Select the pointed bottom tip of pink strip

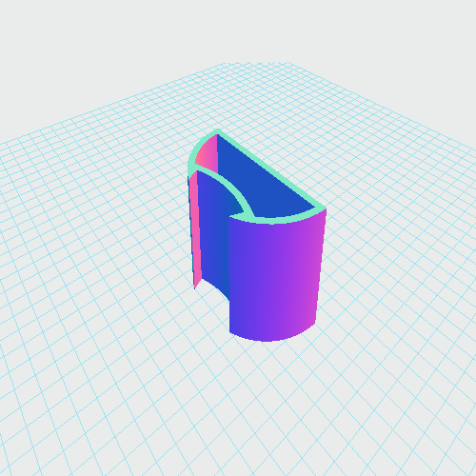pos(195,288)
